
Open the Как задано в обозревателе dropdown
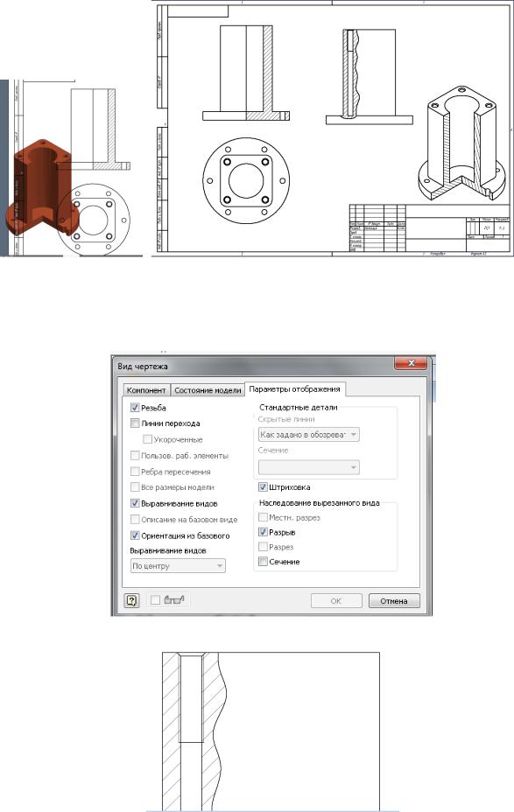pyautogui.click(x=309, y=435)
